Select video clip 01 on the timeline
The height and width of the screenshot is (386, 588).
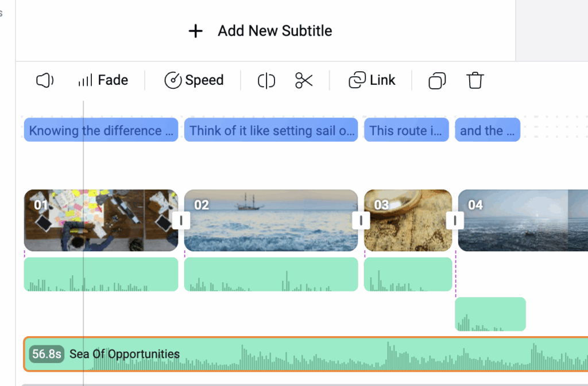[x=100, y=220]
